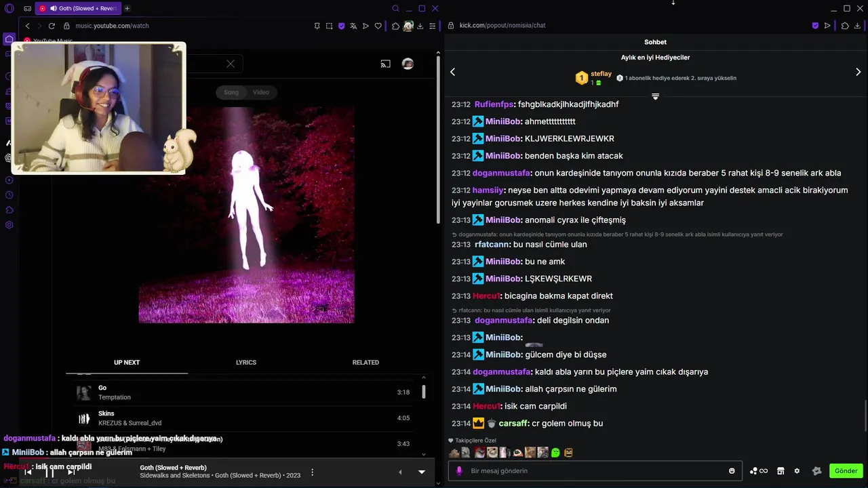The height and width of the screenshot is (488, 868).
Task: Click doganmustafa username on deli degilsin message
Action: (504, 321)
